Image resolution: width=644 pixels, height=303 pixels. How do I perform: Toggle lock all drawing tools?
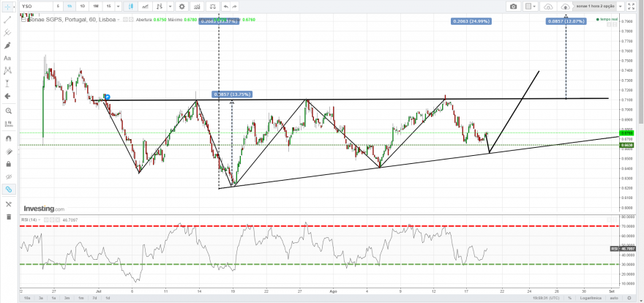point(8,164)
